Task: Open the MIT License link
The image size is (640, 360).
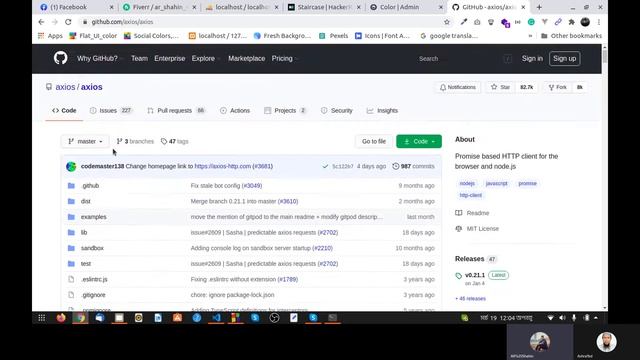Action: [477, 229]
